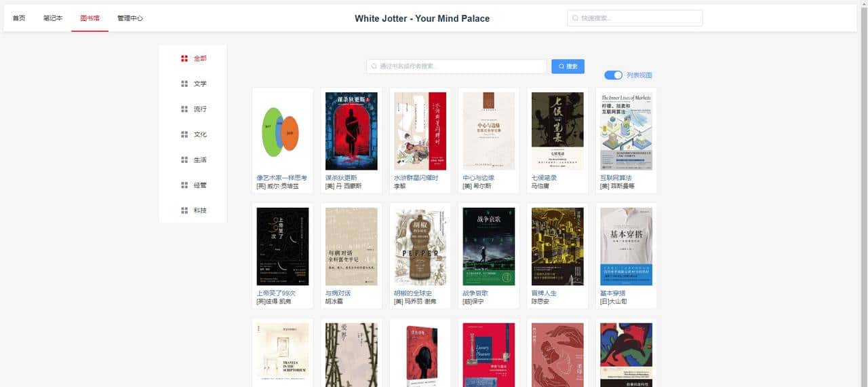
Task: Toggle the 列表视图 switch
Action: (613, 75)
